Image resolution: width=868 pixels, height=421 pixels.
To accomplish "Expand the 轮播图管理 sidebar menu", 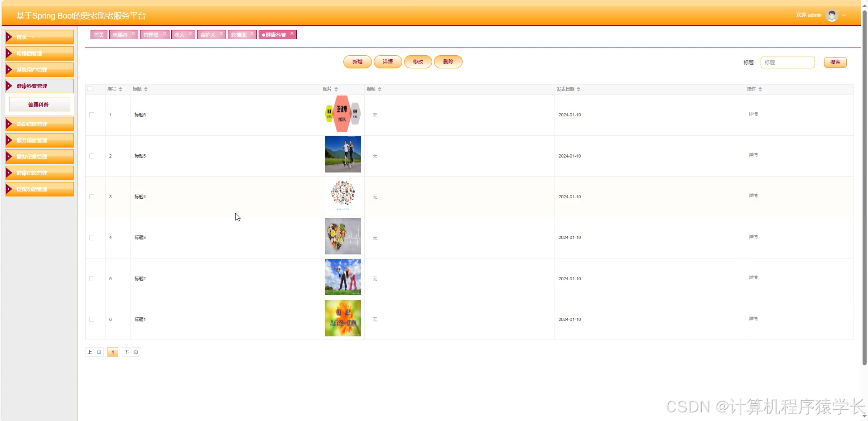I will 39,53.
